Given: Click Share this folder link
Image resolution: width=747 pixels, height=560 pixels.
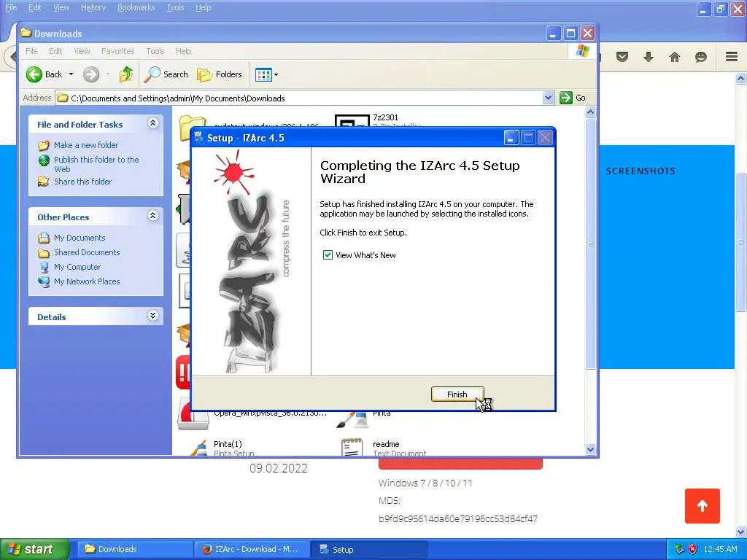Looking at the screenshot, I should pyautogui.click(x=82, y=182).
